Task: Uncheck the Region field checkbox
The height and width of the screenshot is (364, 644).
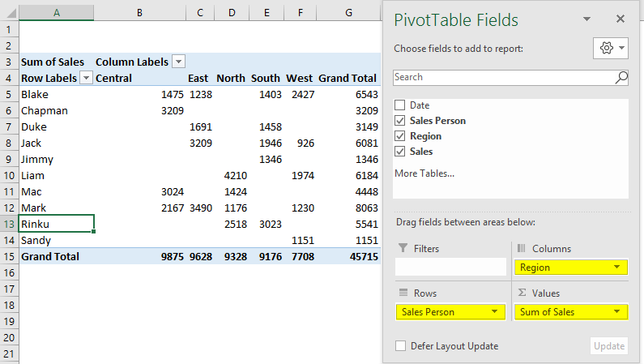Action: 399,136
